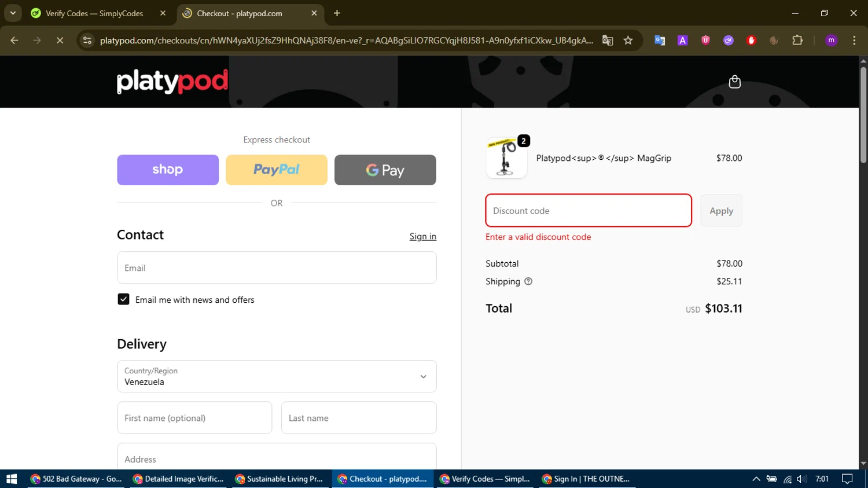
Task: Open the volume speaker tray icon
Action: tap(801, 479)
